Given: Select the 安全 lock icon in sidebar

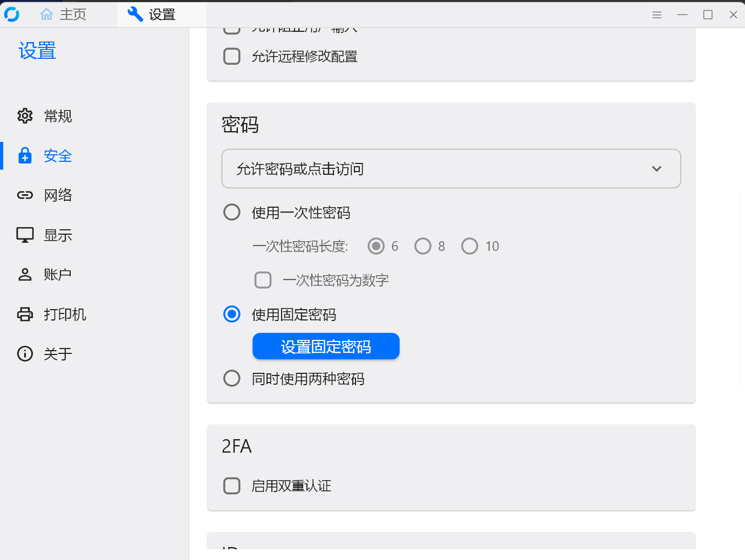Looking at the screenshot, I should (x=25, y=156).
